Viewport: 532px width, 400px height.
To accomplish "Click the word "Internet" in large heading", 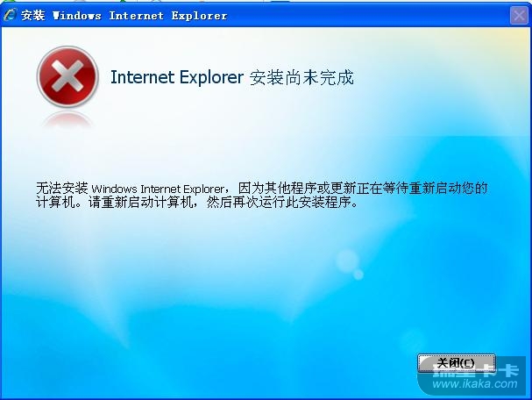I will tap(143, 77).
